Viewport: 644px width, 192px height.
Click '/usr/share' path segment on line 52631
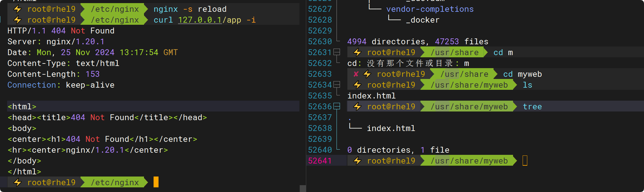click(x=455, y=52)
